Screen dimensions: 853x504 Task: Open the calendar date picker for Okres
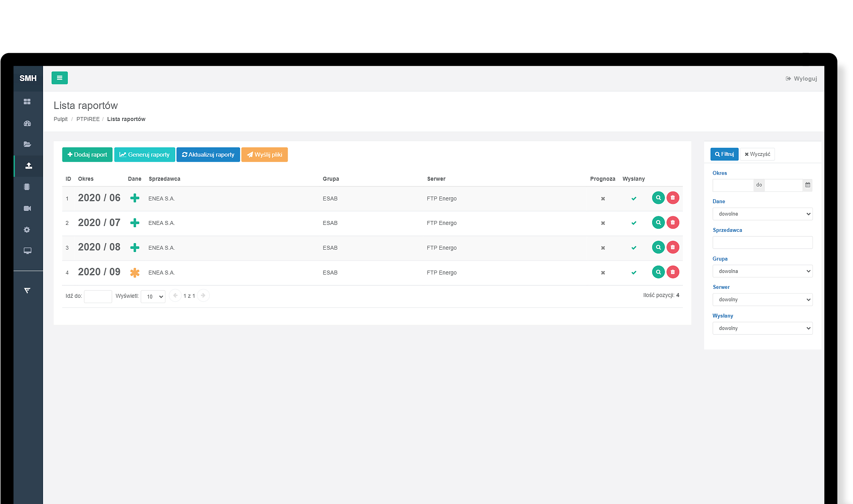pos(807,185)
